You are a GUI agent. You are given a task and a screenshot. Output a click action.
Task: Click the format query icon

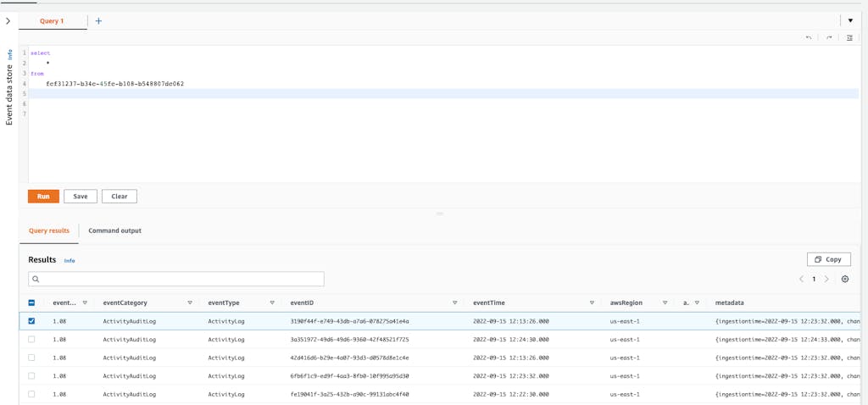(849, 37)
